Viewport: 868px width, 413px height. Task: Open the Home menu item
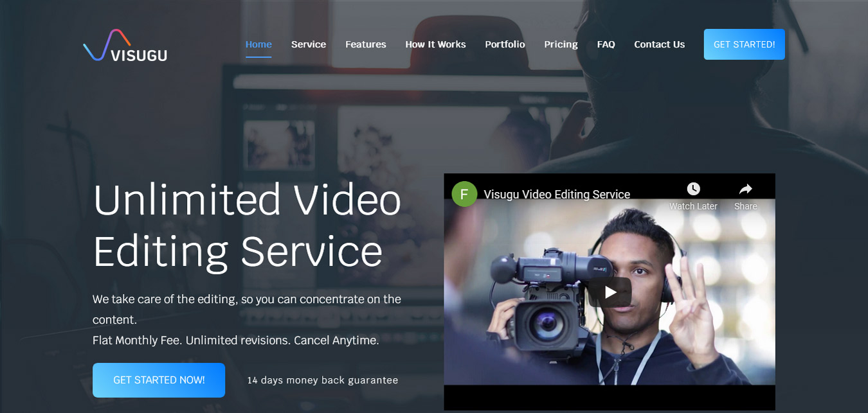[258, 44]
